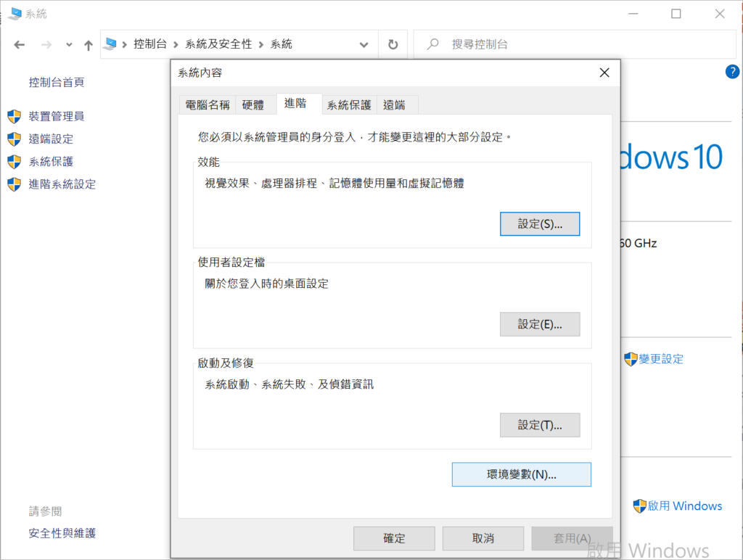
Task: Open the address bar history dropdown
Action: pos(364,44)
